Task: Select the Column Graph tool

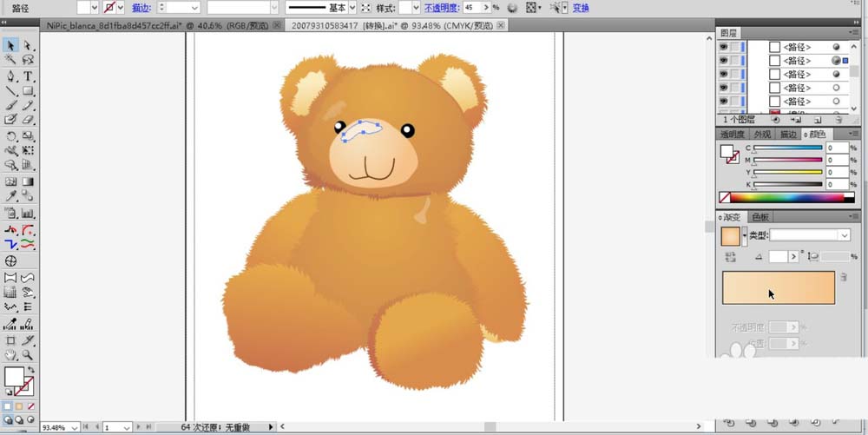Action: (28, 213)
